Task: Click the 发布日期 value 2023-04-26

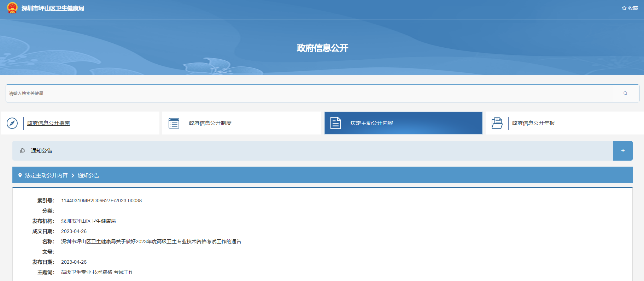Action: point(74,262)
